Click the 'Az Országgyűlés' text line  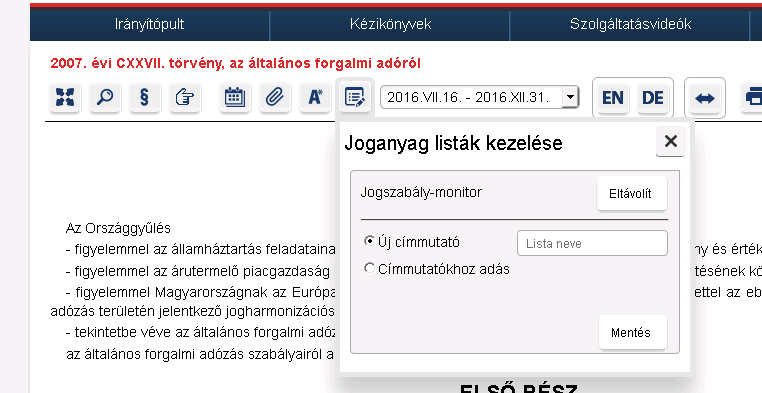pyautogui.click(x=118, y=228)
